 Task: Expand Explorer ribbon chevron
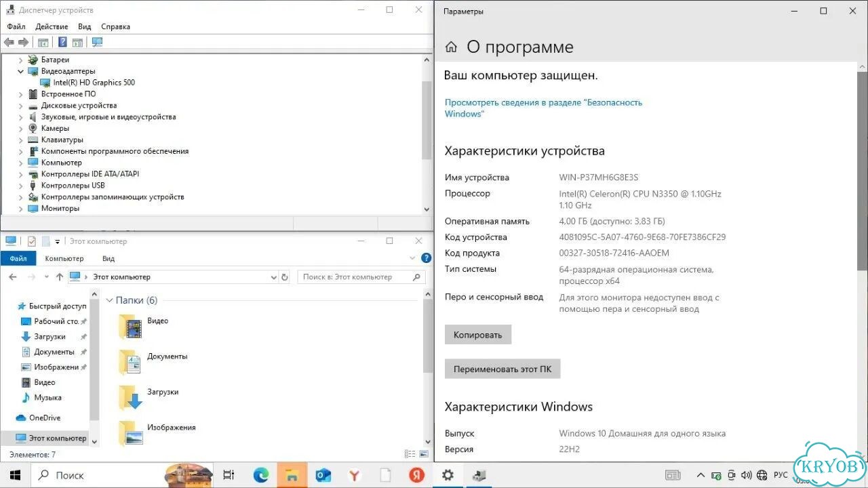[x=412, y=258]
